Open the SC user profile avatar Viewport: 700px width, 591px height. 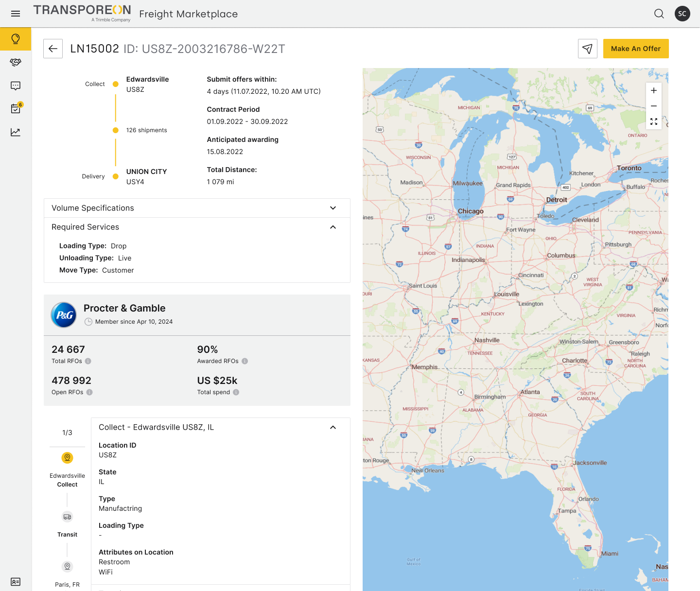682,14
